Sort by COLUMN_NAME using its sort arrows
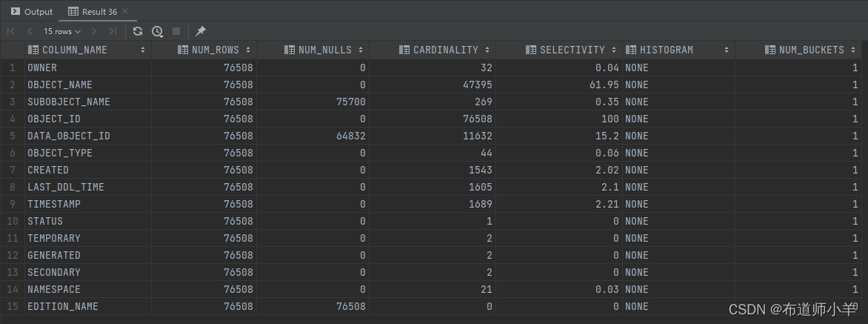 [143, 50]
